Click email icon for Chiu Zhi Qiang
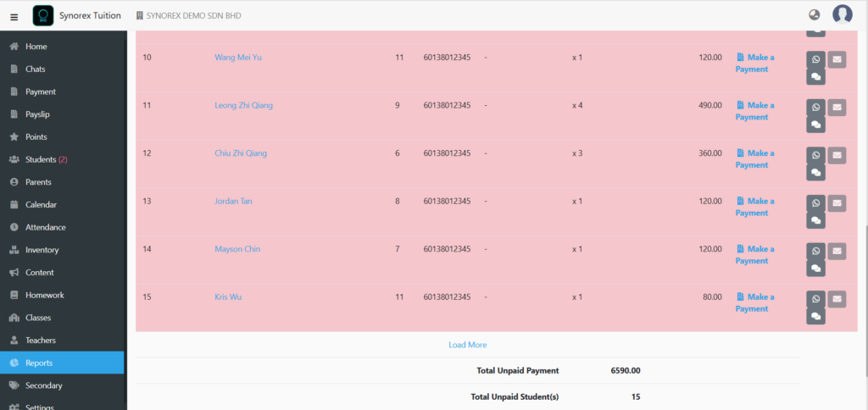868x410 pixels. click(x=837, y=156)
